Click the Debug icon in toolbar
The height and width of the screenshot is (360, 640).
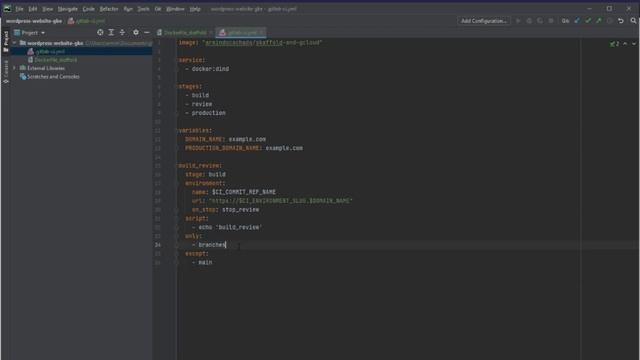529,21
